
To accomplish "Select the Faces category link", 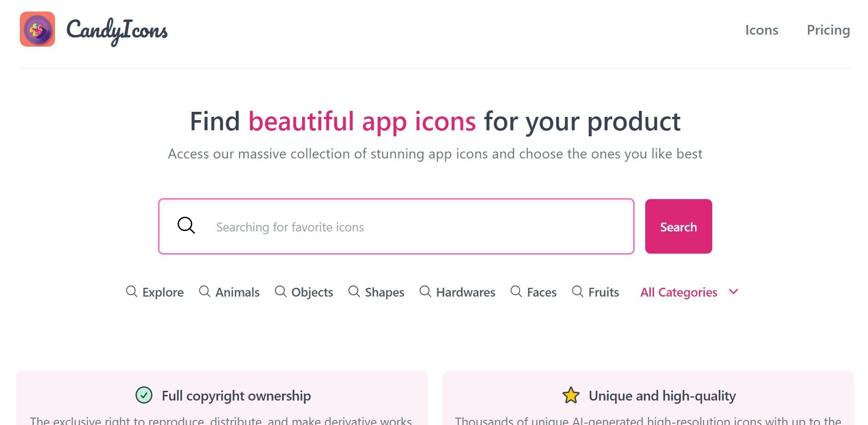I will click(x=542, y=292).
